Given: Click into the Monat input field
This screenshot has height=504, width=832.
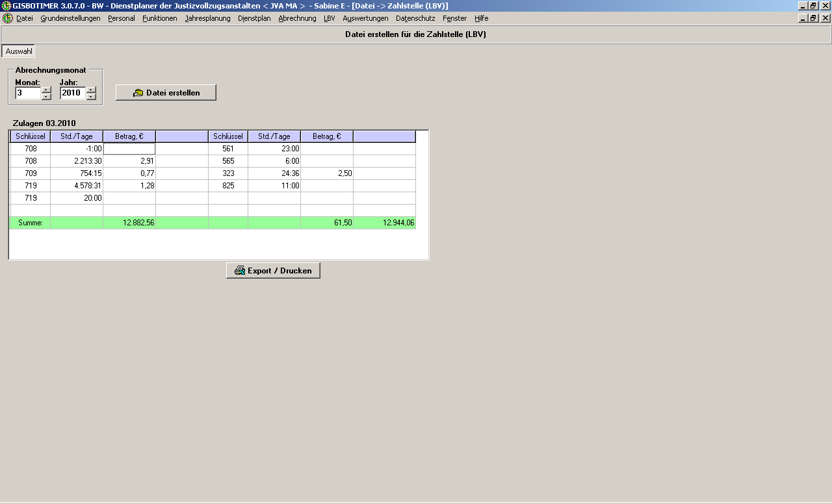Looking at the screenshot, I should coord(28,93).
